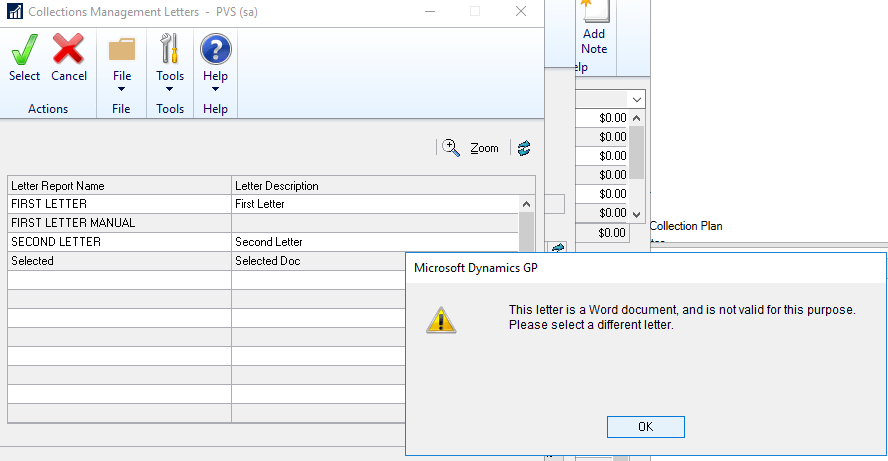Open the File folder icon menu
Screen dimensions: 888x461
point(122,49)
